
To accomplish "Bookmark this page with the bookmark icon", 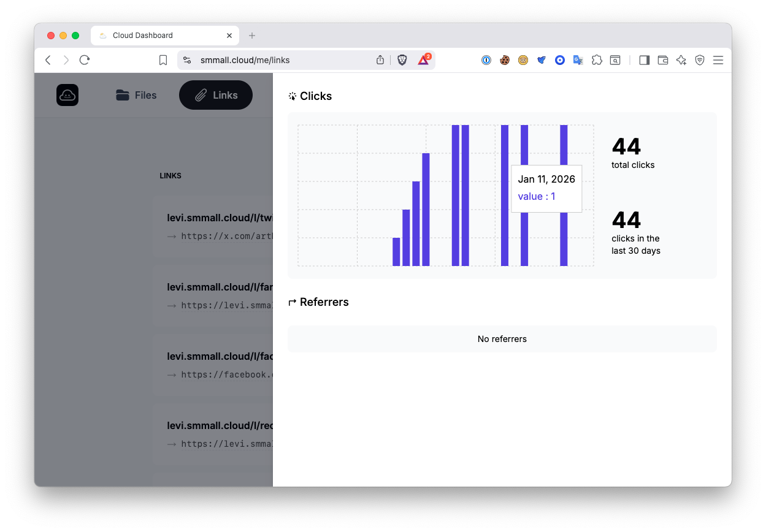I will (163, 60).
